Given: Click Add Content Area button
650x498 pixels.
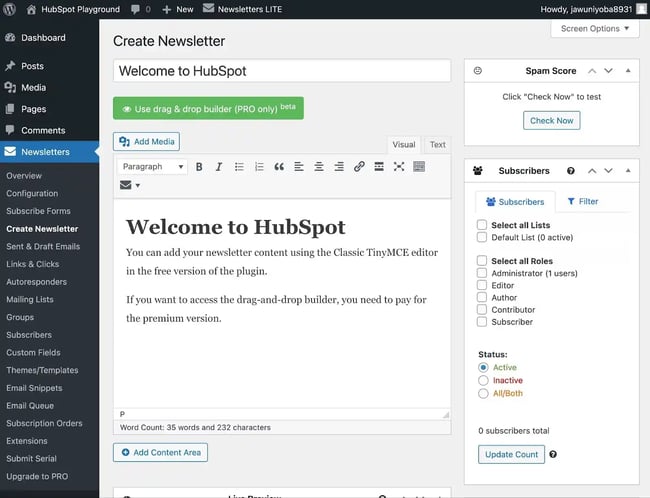Looking at the screenshot, I should (160, 452).
